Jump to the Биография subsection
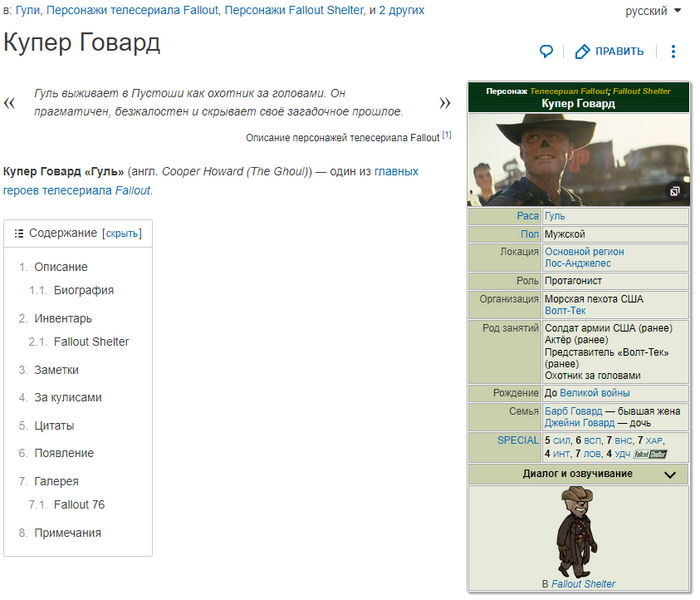This screenshot has height=600, width=700. pos(83,290)
